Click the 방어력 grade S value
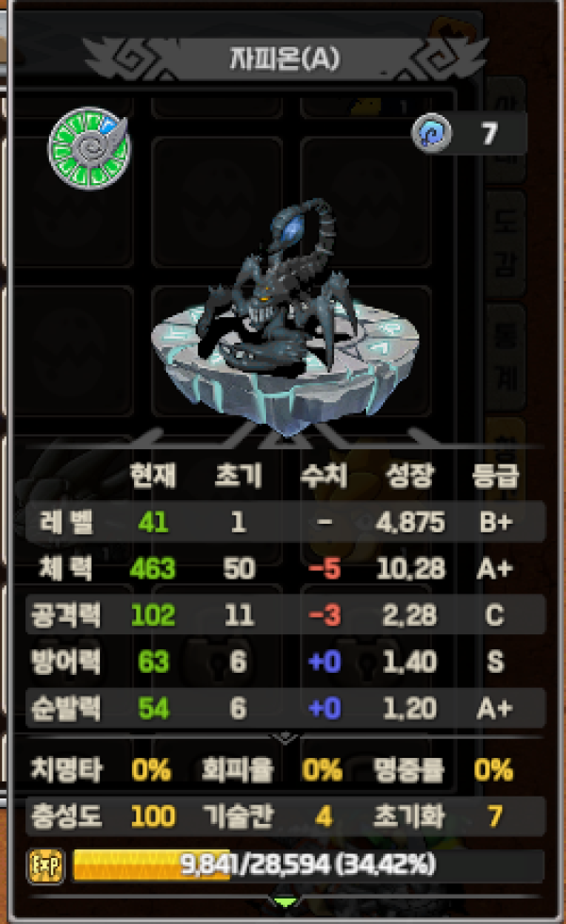This screenshot has height=924, width=566. [x=495, y=662]
